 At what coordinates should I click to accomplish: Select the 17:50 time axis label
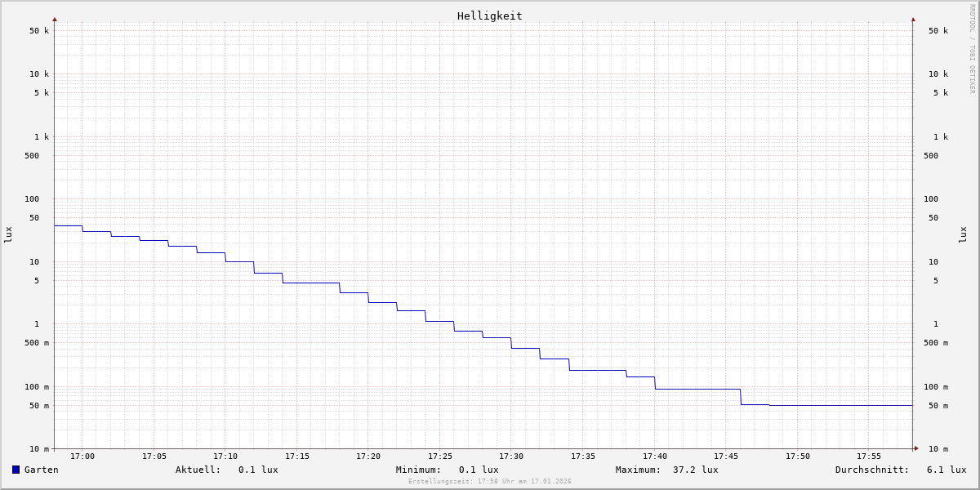[798, 456]
